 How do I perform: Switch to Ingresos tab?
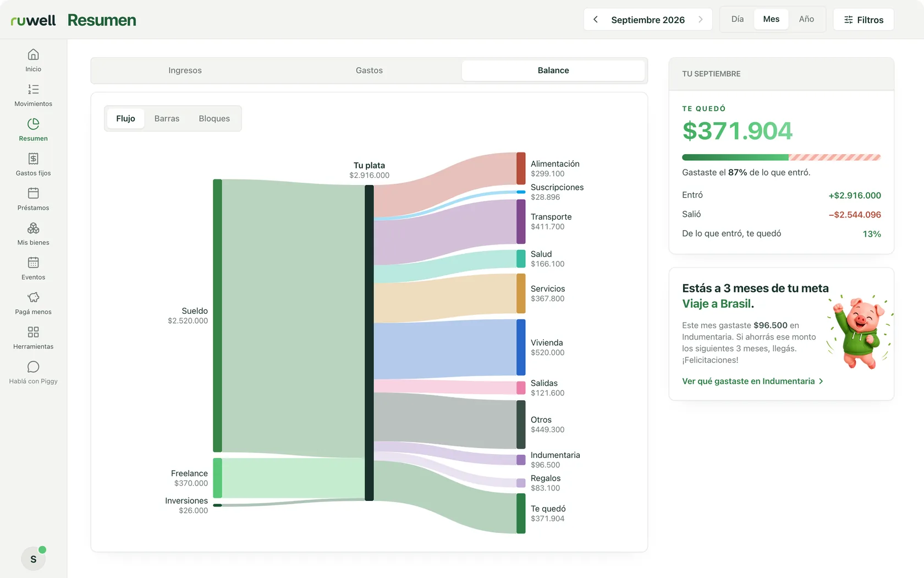tap(185, 70)
